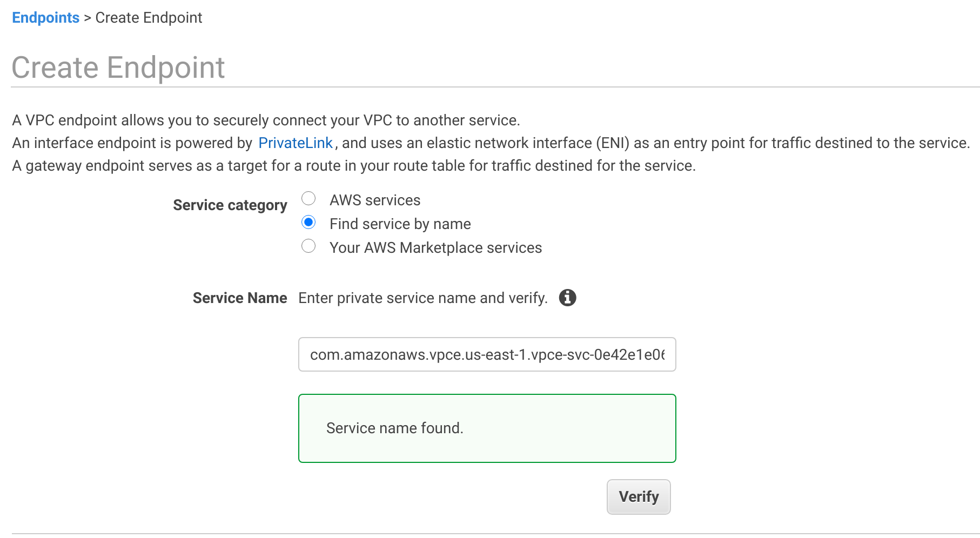Click the Service category label
Screen dimensions: 980x538
coord(230,205)
